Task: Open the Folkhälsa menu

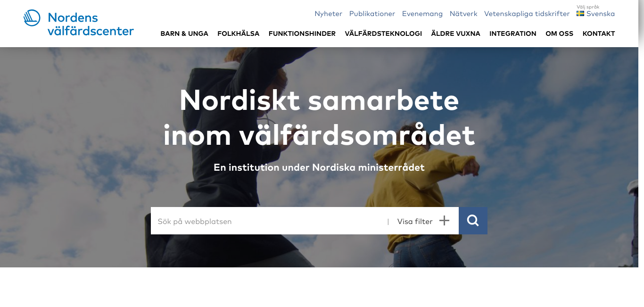Action: tap(239, 33)
